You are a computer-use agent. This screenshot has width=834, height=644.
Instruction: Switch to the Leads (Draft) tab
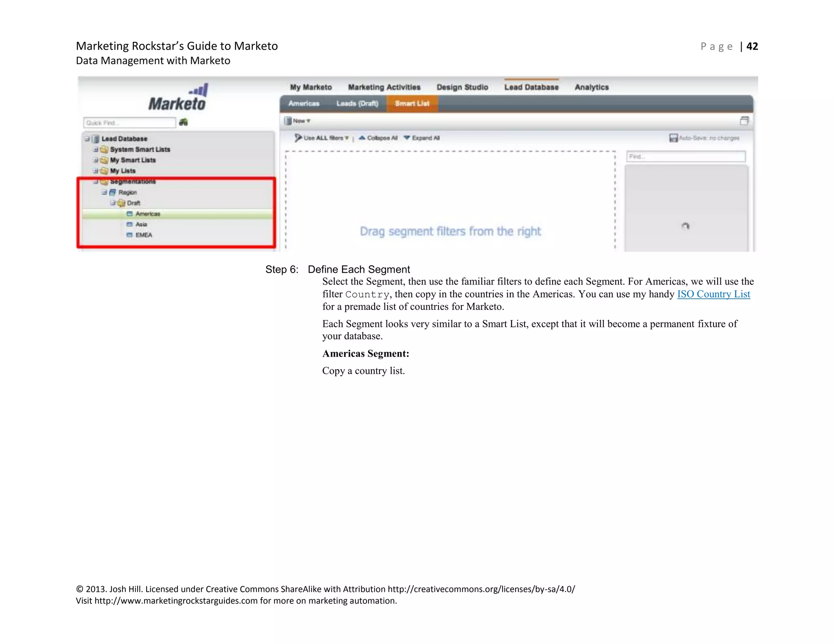pos(357,103)
